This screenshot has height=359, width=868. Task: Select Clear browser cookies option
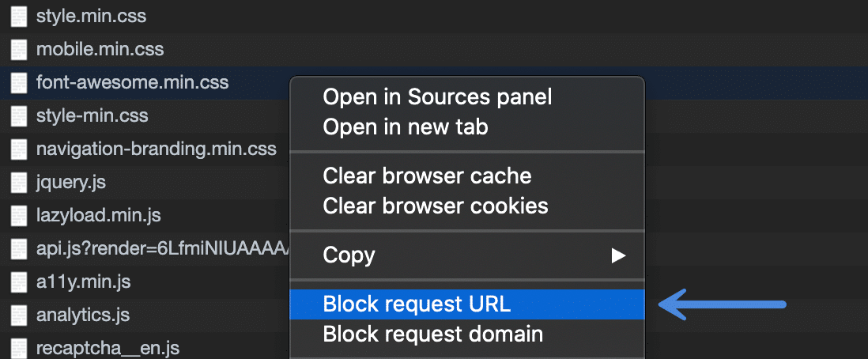(436, 206)
